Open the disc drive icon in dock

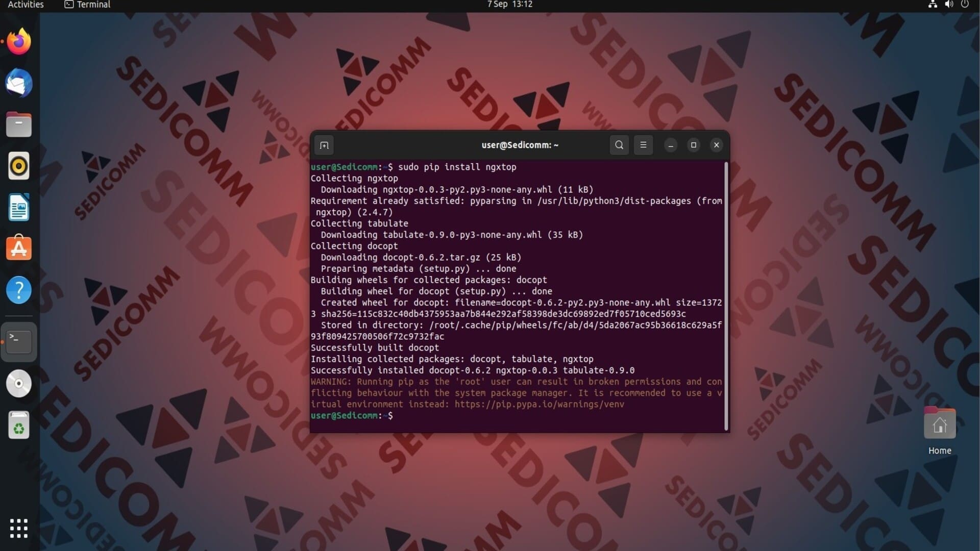tap(19, 383)
